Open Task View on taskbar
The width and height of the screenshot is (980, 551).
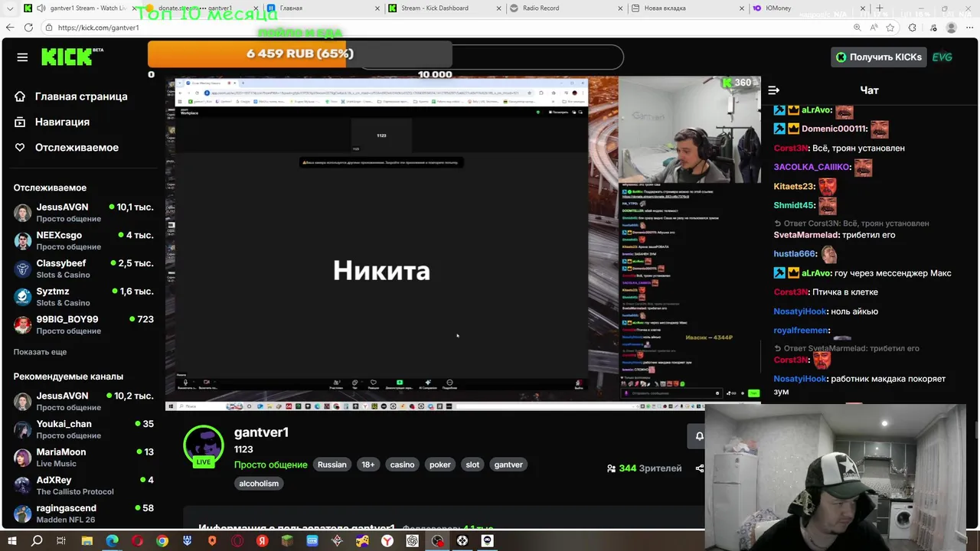click(61, 541)
